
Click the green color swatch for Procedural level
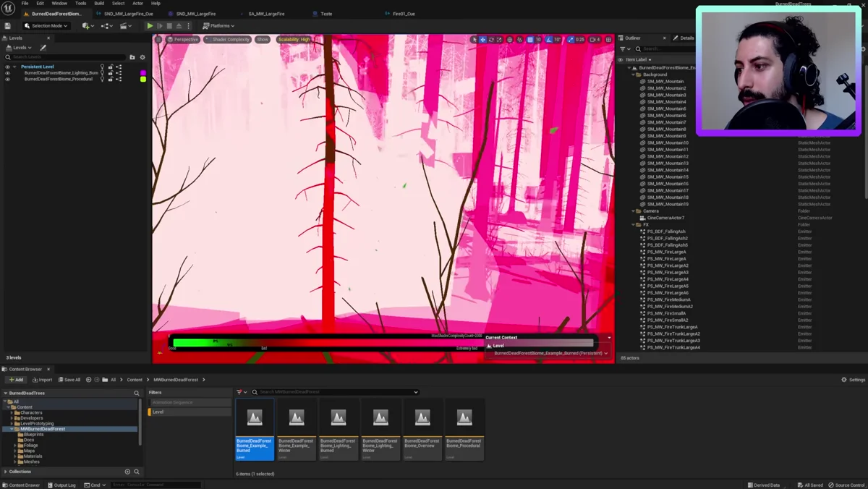[143, 79]
